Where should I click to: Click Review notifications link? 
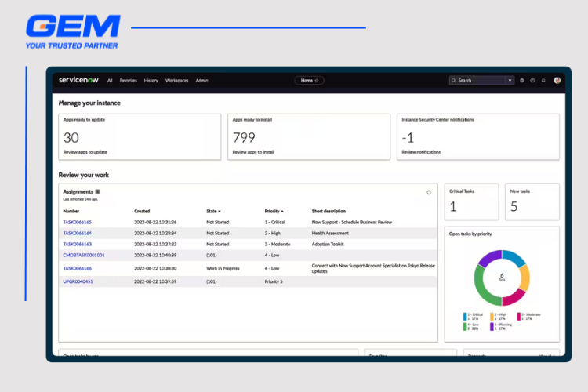pyautogui.click(x=421, y=152)
